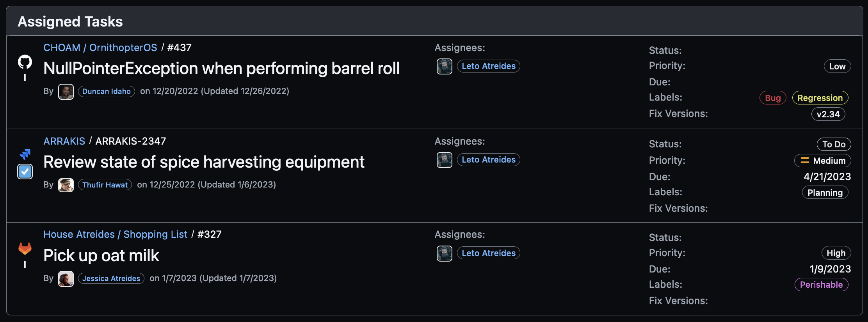Open the Review state of spice harvesting equipment task
The width and height of the screenshot is (868, 322).
coord(204,162)
